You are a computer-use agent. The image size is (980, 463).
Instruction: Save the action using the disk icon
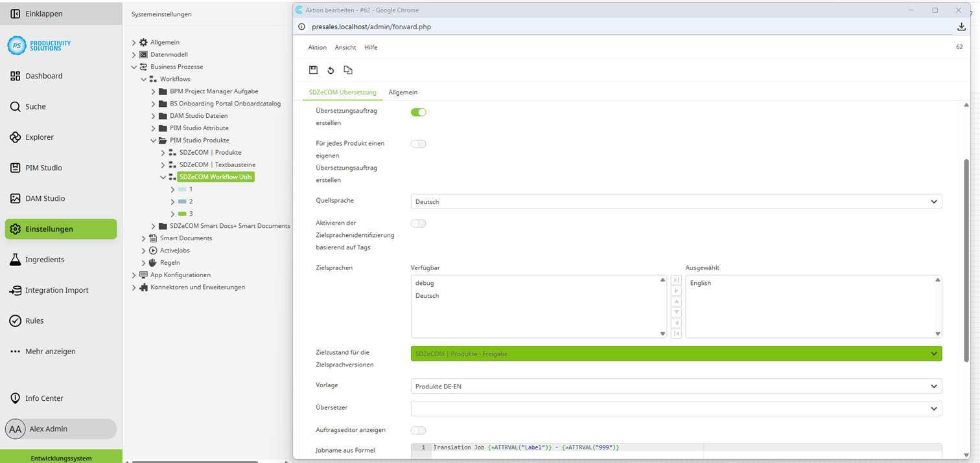click(x=314, y=70)
